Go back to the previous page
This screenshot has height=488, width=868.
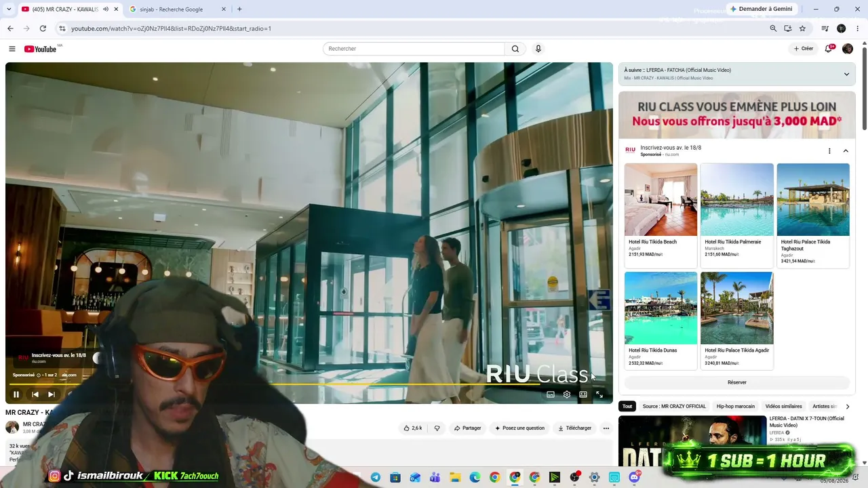pos(10,28)
